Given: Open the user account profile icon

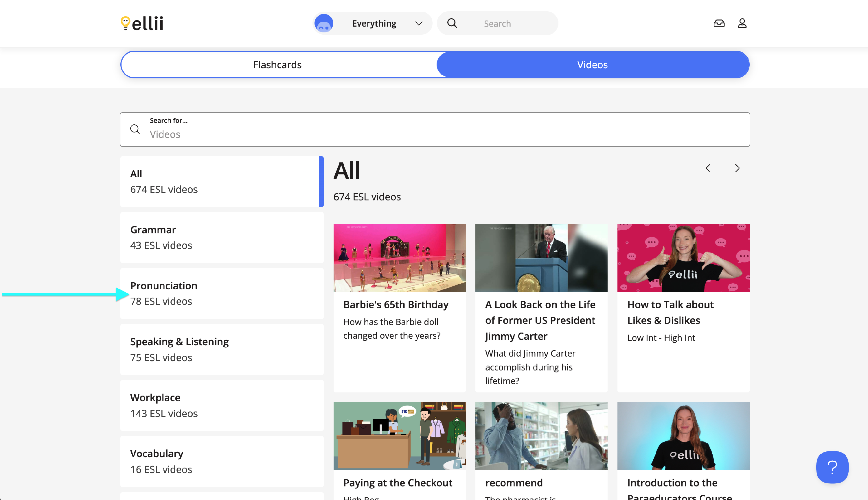Looking at the screenshot, I should pos(742,23).
